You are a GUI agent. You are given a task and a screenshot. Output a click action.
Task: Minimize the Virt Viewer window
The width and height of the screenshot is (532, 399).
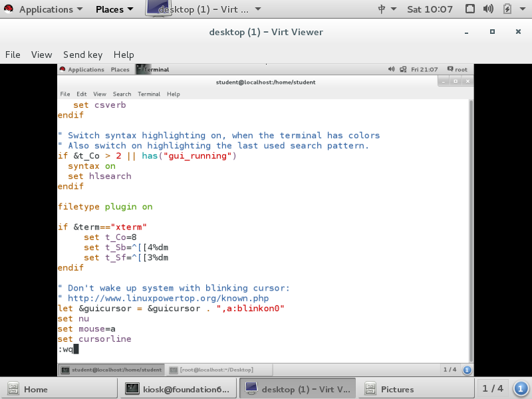[467, 32]
